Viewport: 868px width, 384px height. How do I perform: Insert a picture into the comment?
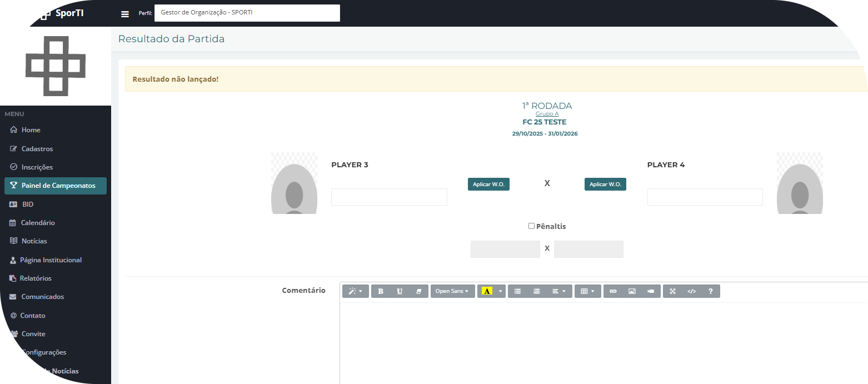(632, 291)
